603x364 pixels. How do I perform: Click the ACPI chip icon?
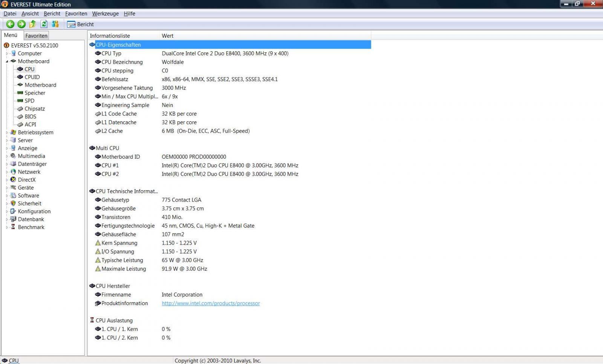point(20,124)
